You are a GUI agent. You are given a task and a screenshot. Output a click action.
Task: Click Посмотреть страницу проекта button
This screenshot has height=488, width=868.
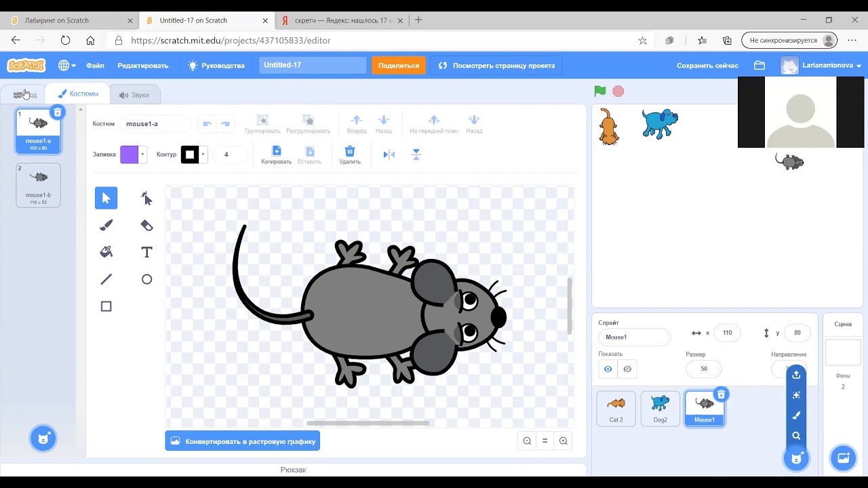(496, 66)
